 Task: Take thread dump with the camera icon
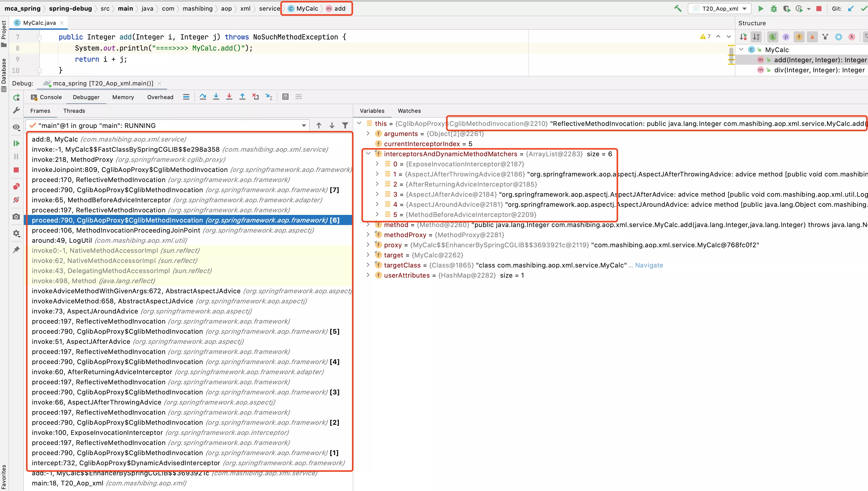[16, 216]
